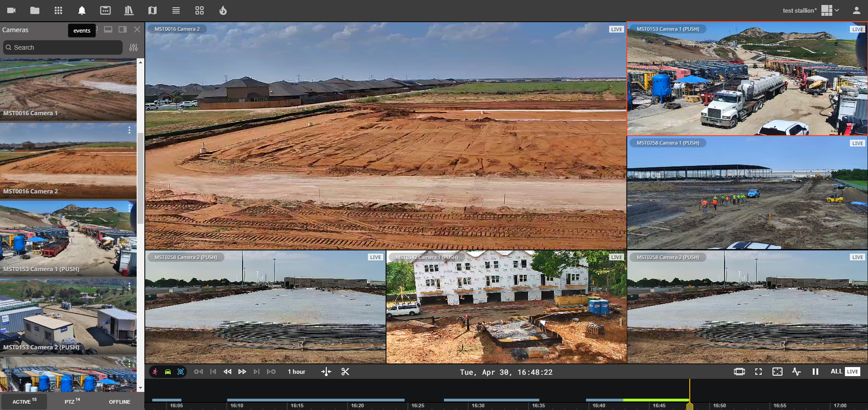The width and height of the screenshot is (868, 410).
Task: Open the folder icon in top toolbar
Action: [x=35, y=10]
